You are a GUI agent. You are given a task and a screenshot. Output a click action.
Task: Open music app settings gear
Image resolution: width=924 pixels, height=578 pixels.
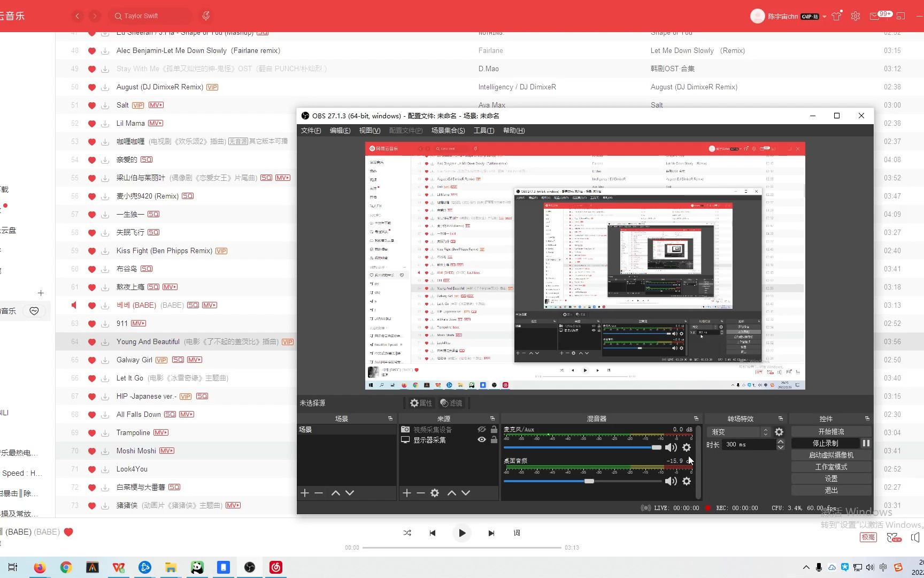point(856,16)
